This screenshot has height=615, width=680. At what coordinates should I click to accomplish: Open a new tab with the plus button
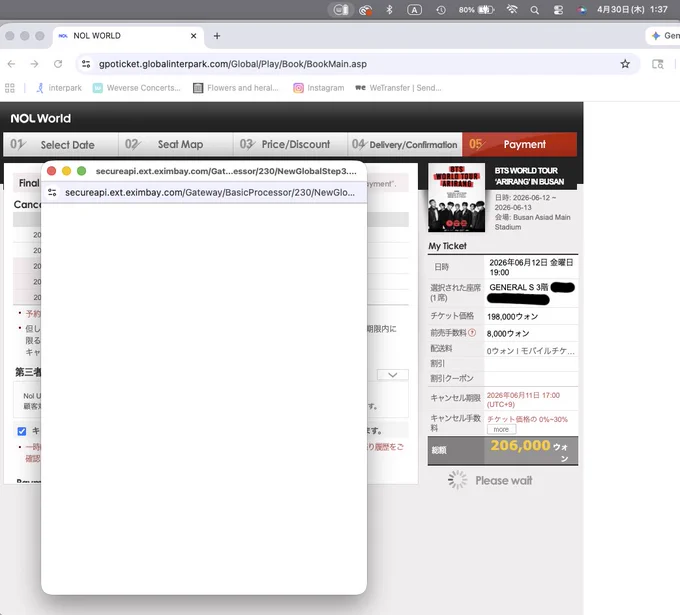(x=217, y=36)
